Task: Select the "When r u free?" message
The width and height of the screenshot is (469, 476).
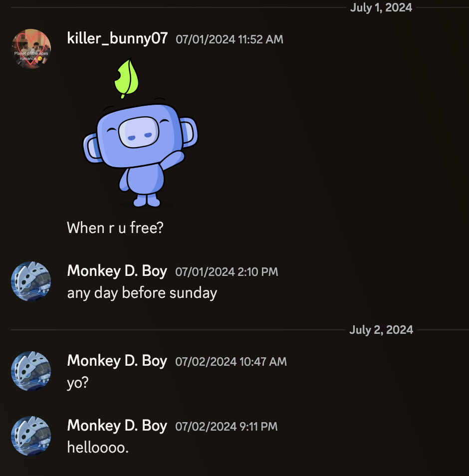Action: click(x=115, y=228)
